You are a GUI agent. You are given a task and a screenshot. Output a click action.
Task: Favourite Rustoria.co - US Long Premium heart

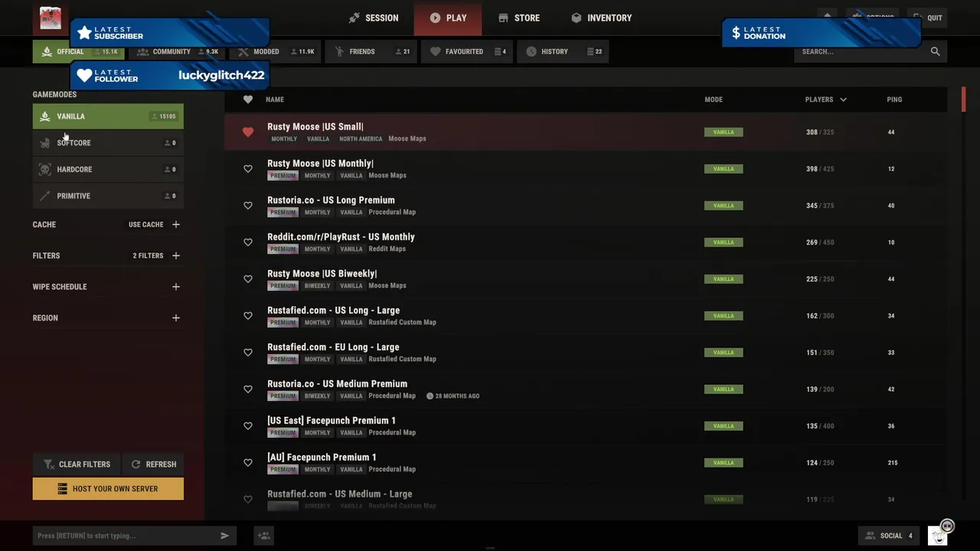[x=248, y=205]
